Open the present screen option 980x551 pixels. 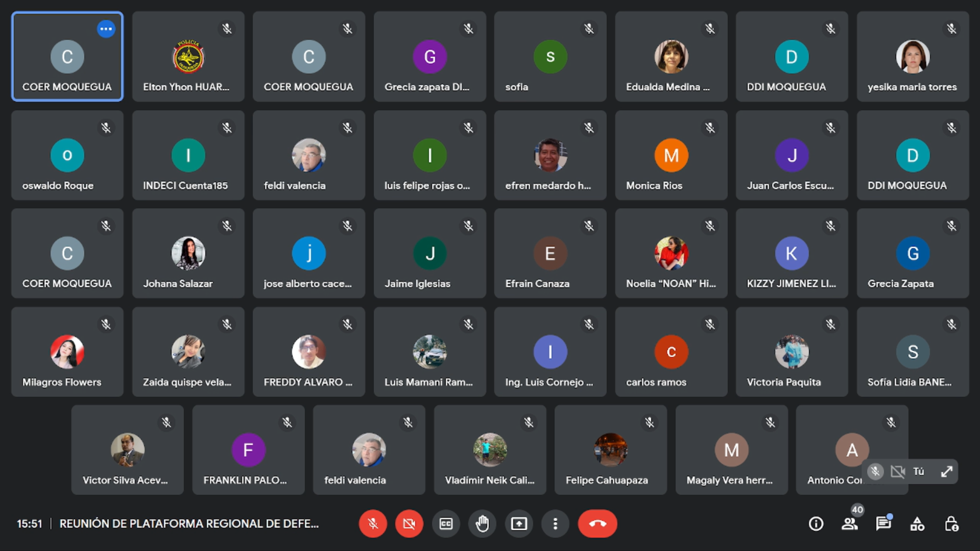(x=519, y=523)
